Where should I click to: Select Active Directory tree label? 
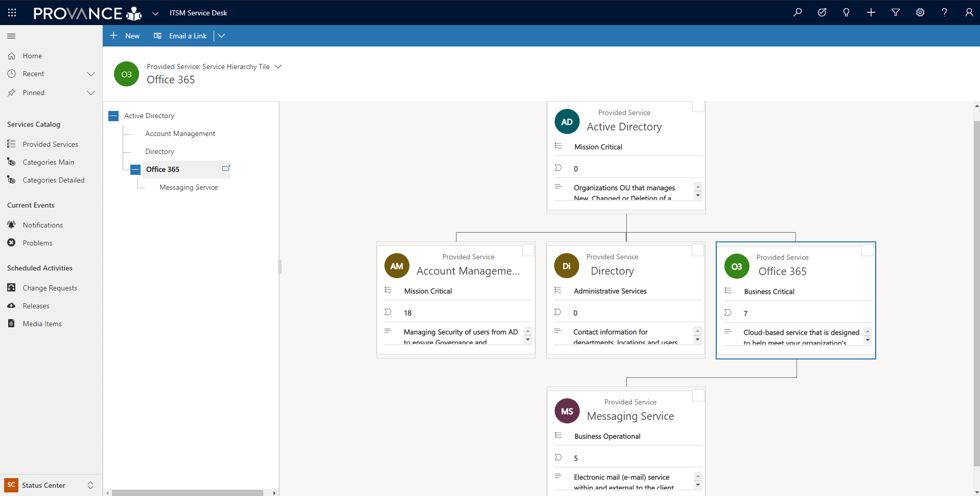point(149,116)
